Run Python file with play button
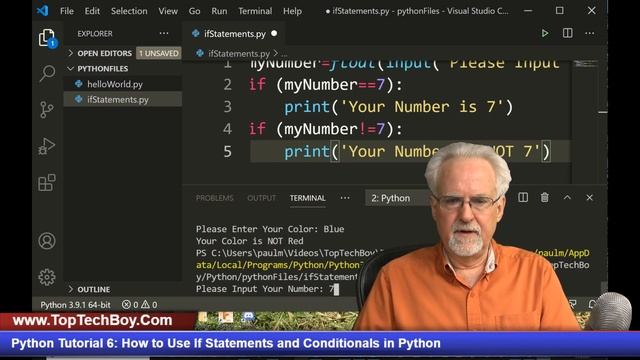 point(544,33)
